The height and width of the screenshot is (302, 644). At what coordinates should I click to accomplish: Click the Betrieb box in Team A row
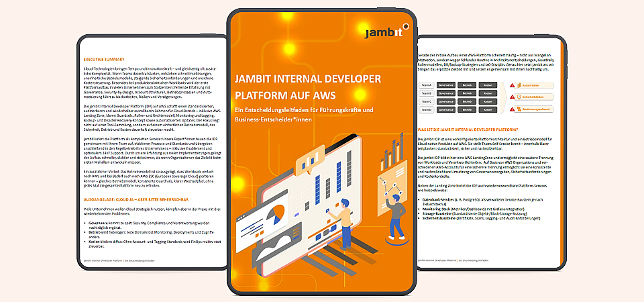[467, 85]
